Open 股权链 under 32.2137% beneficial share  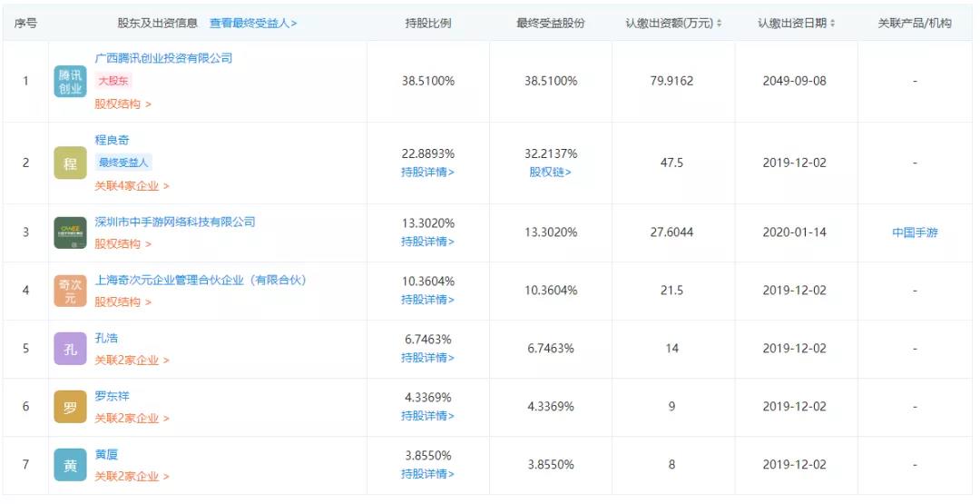[x=550, y=173]
